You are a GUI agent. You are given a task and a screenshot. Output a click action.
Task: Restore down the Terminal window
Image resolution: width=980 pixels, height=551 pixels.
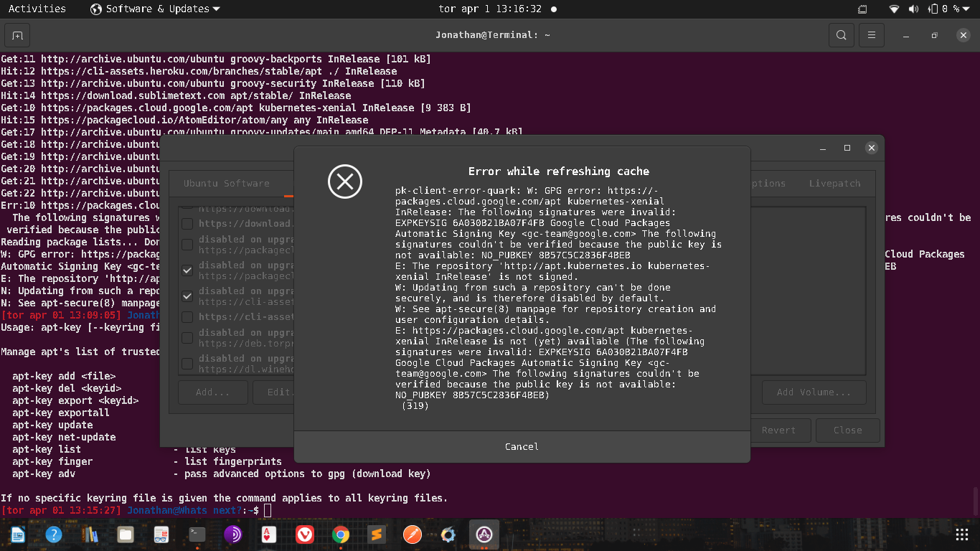pos(934,35)
